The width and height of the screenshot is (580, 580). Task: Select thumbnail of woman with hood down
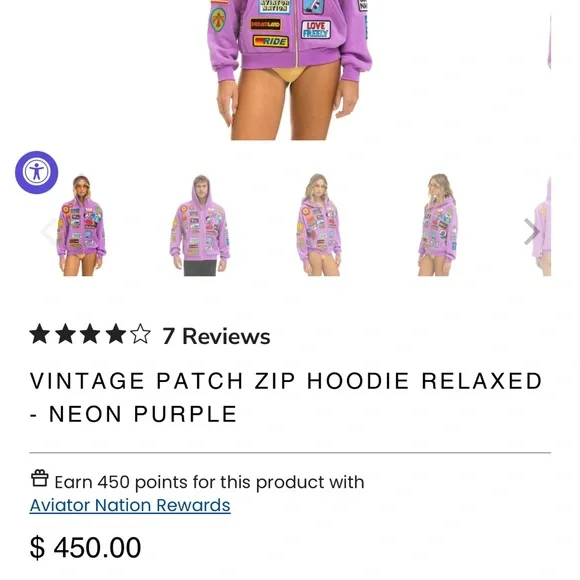(x=319, y=225)
